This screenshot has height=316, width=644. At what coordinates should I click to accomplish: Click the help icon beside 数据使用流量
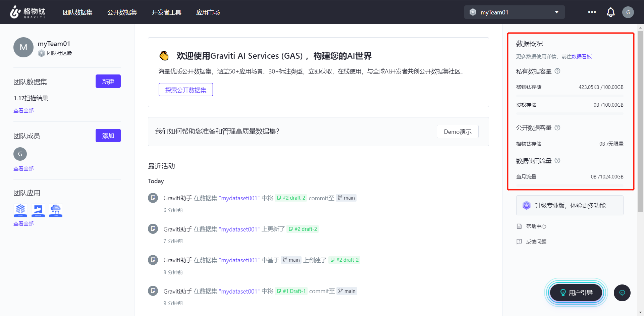tap(557, 161)
